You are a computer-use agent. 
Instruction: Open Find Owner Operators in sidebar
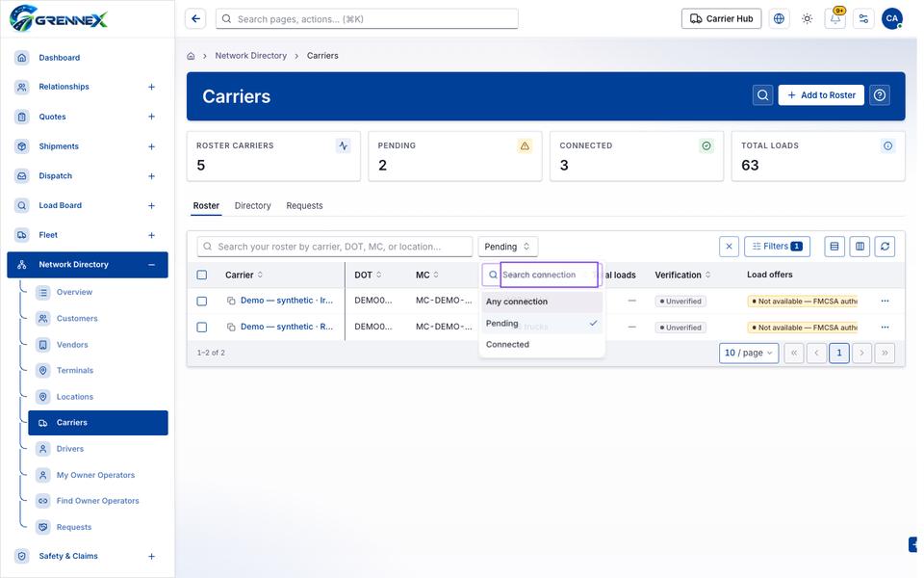pos(97,501)
